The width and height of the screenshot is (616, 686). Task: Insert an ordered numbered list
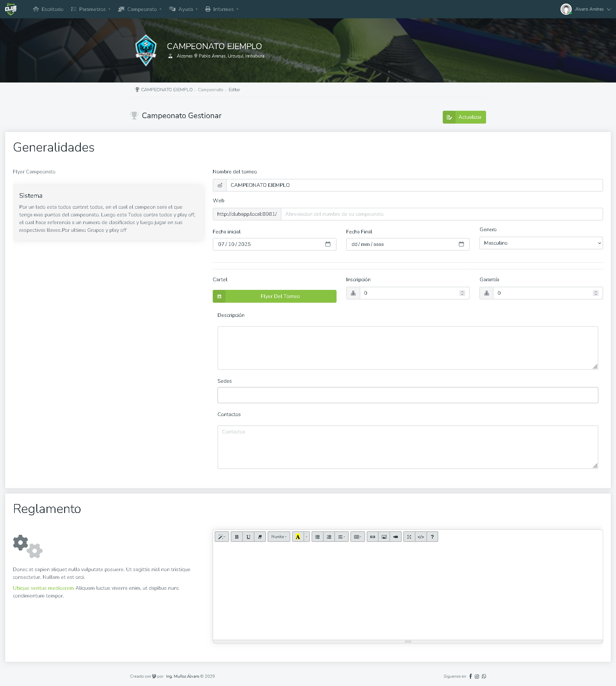pos(329,537)
